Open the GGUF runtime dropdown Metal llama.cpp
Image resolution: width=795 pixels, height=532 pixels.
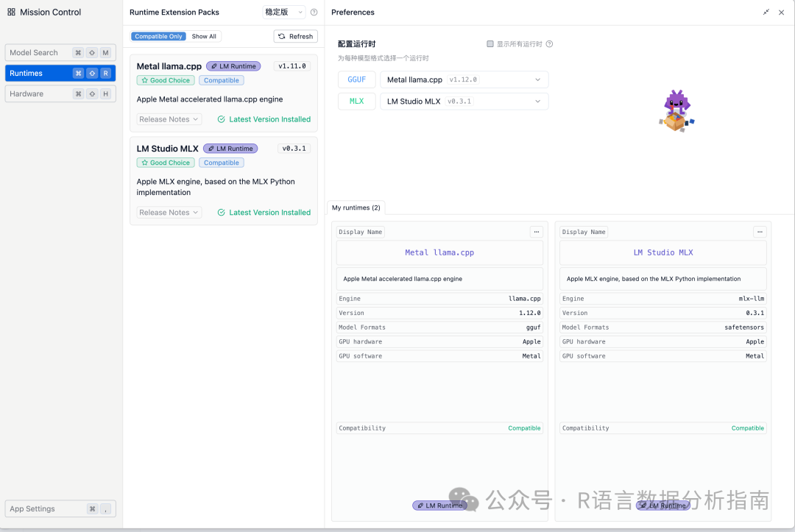tap(464, 79)
